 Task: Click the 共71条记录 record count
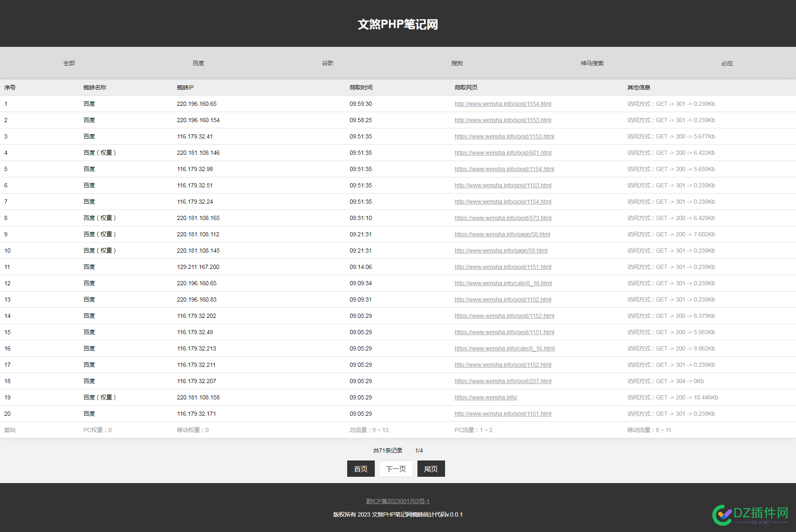388,450
